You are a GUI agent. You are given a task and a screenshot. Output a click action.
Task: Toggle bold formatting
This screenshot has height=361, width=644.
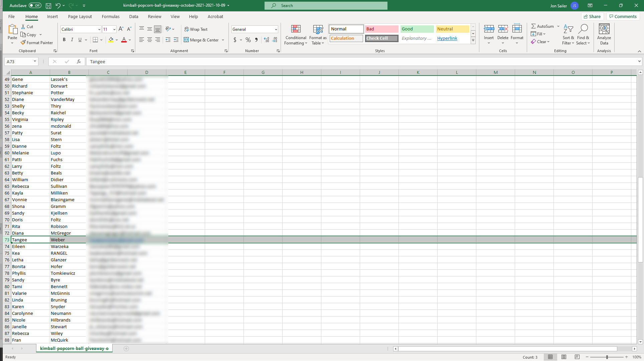point(64,40)
